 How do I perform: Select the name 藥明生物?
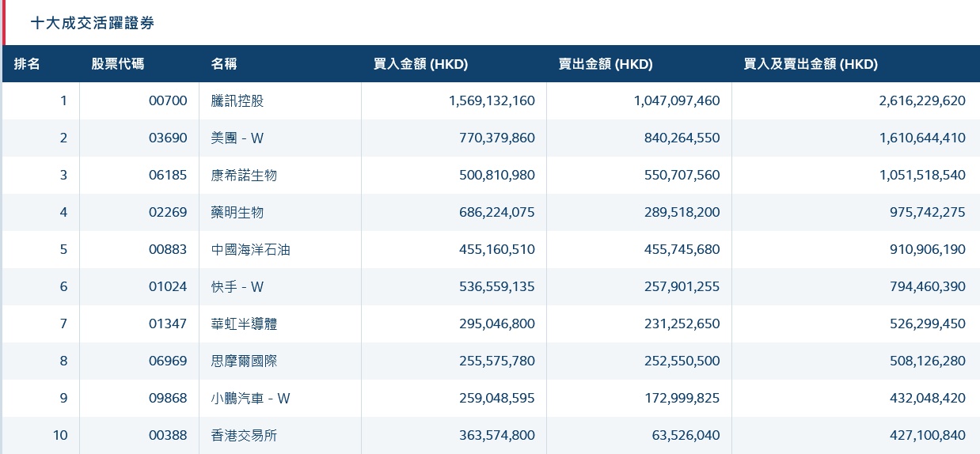point(237,212)
